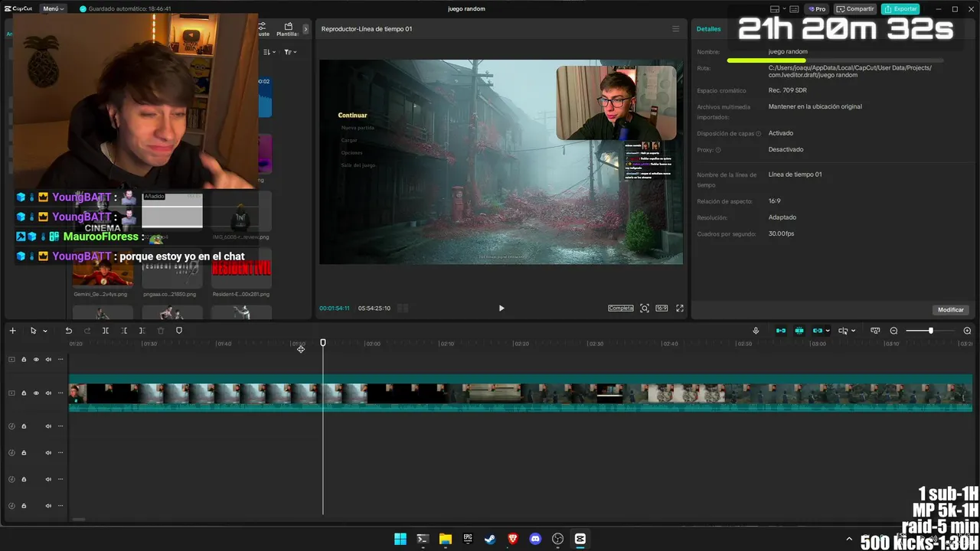Open CapCut from the Windows taskbar
The width and height of the screenshot is (980, 551).
pyautogui.click(x=580, y=539)
